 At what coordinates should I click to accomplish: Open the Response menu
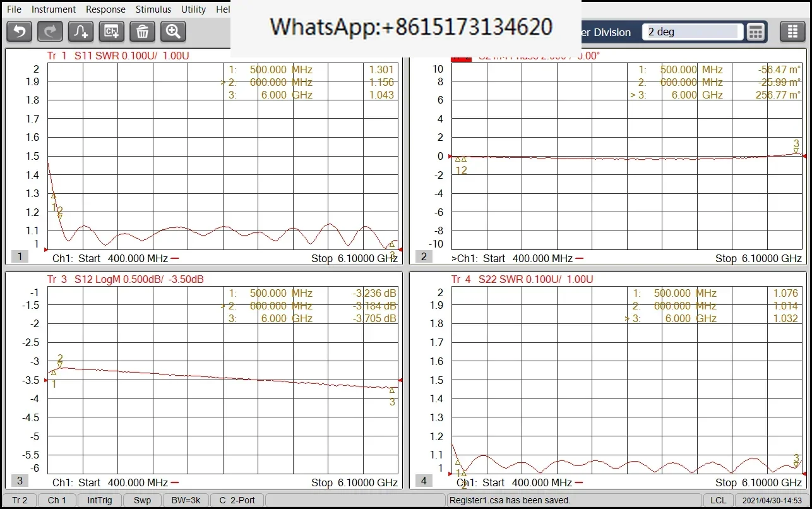pos(105,9)
